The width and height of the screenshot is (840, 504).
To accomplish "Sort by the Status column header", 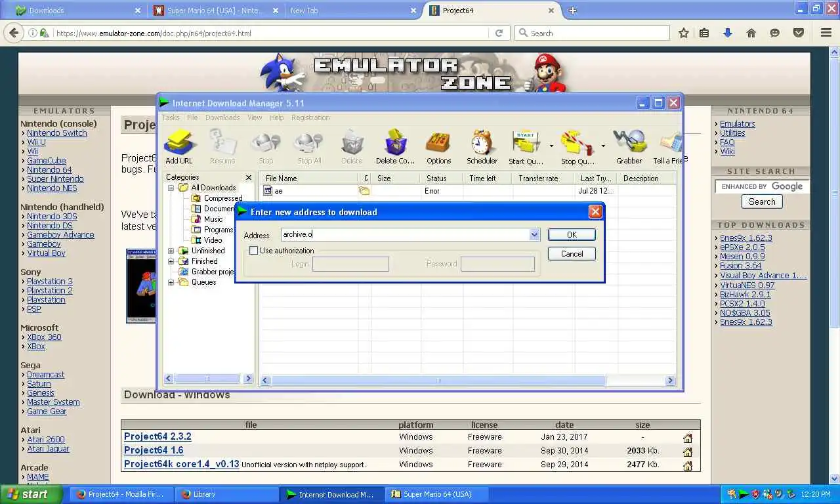I will tap(442, 178).
